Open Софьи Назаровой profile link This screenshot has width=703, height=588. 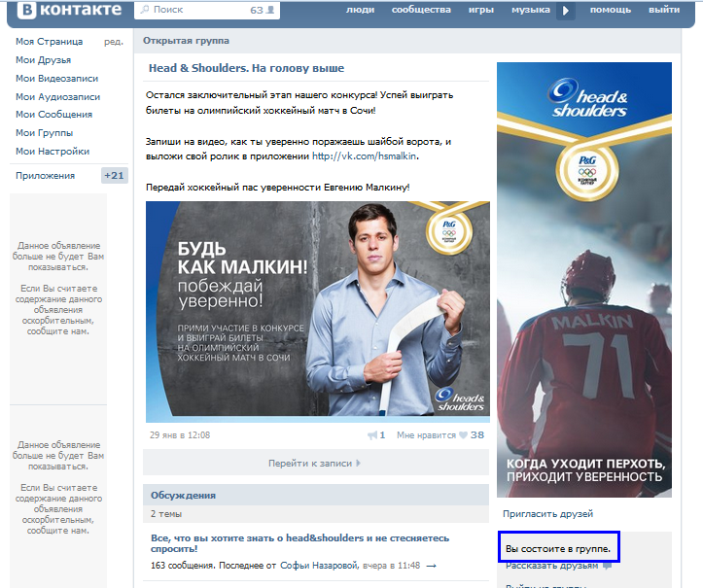pos(319,565)
